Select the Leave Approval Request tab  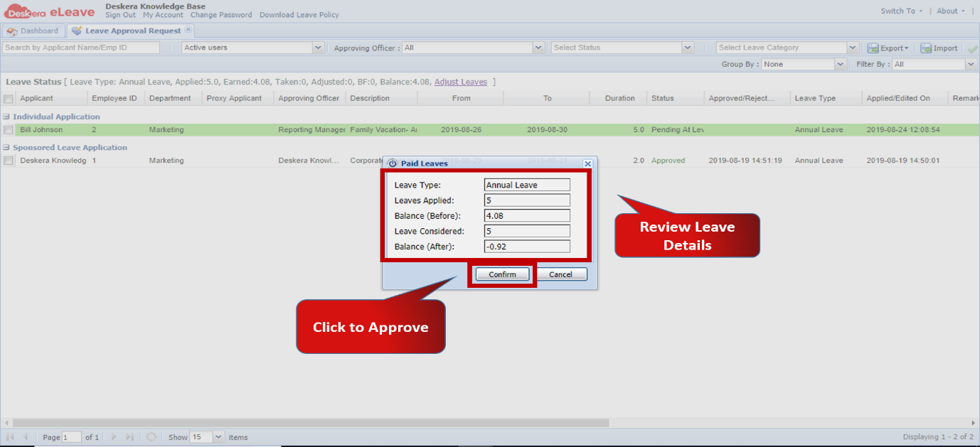[x=129, y=31]
